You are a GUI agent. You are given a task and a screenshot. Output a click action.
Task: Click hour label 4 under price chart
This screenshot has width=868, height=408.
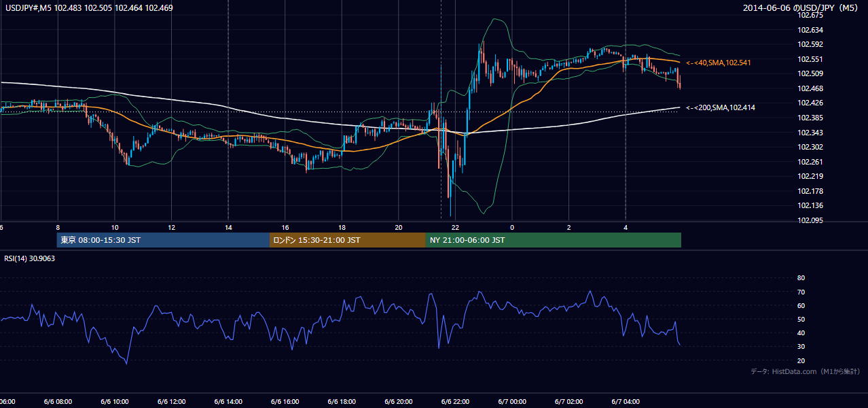626,228
